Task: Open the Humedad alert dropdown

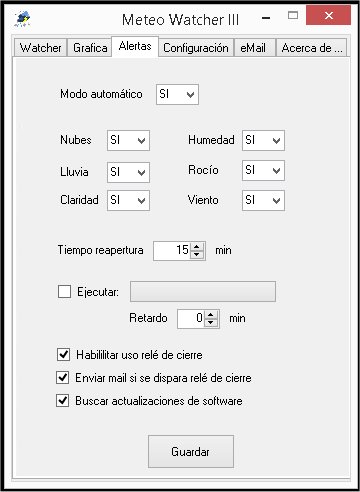Action: pos(263,140)
